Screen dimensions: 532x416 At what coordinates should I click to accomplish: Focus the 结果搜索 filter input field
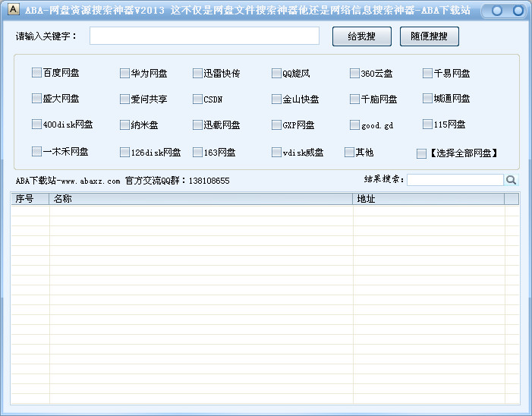pyautogui.click(x=455, y=180)
